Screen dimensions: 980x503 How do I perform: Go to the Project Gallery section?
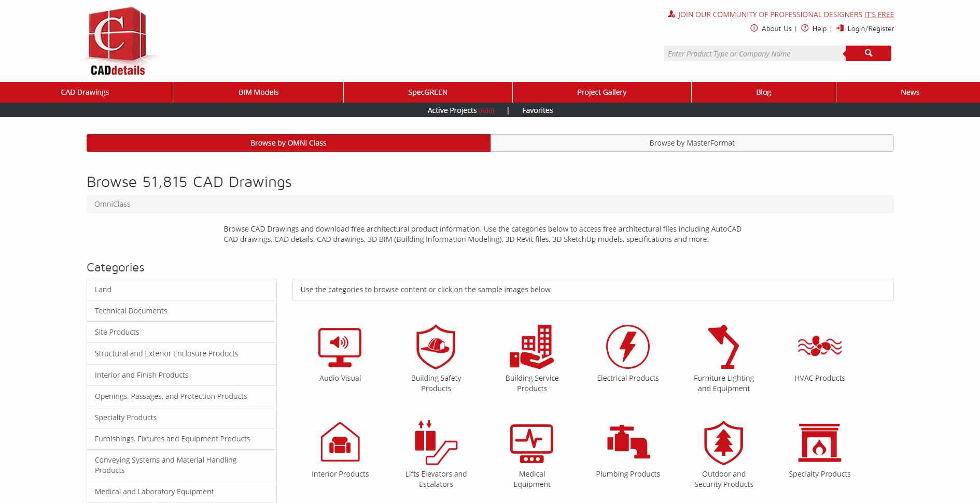601,92
